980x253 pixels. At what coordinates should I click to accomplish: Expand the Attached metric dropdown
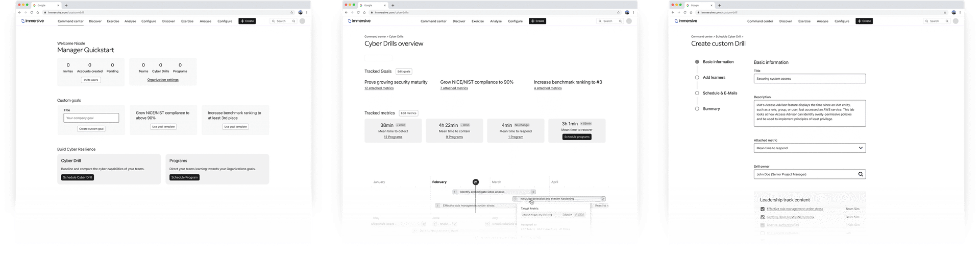(810, 148)
